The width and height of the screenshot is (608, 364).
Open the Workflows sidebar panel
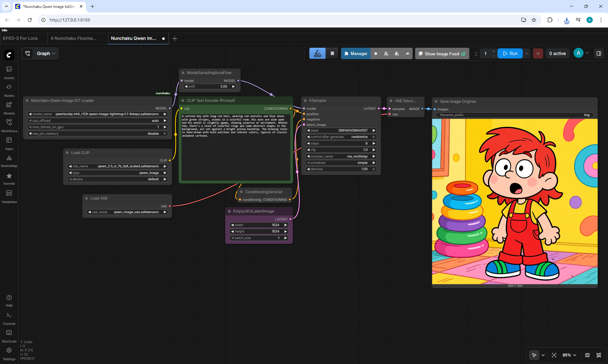(x=9, y=126)
